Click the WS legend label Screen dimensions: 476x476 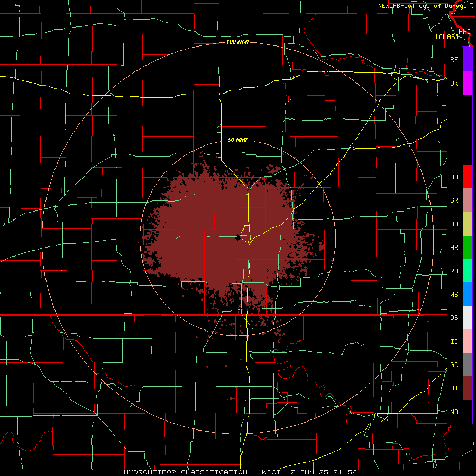point(454,294)
